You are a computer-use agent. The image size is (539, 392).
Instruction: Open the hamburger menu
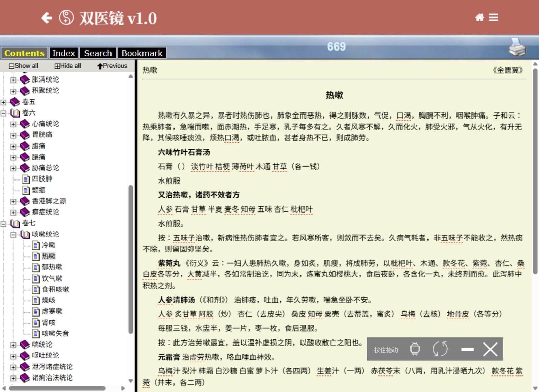[494, 18]
